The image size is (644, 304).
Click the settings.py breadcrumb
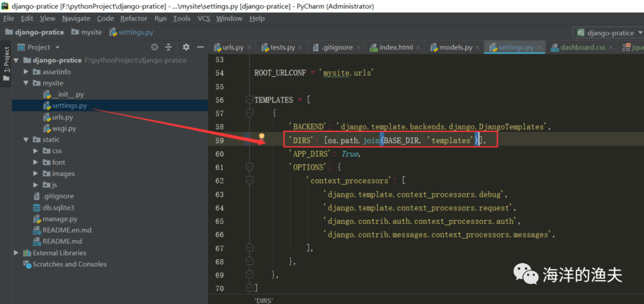click(x=131, y=32)
